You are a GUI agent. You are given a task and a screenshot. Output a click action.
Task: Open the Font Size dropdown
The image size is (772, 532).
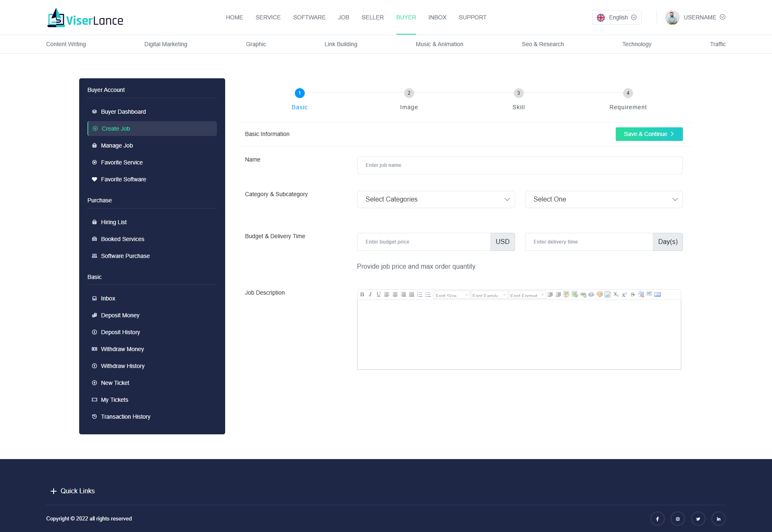click(x=452, y=295)
